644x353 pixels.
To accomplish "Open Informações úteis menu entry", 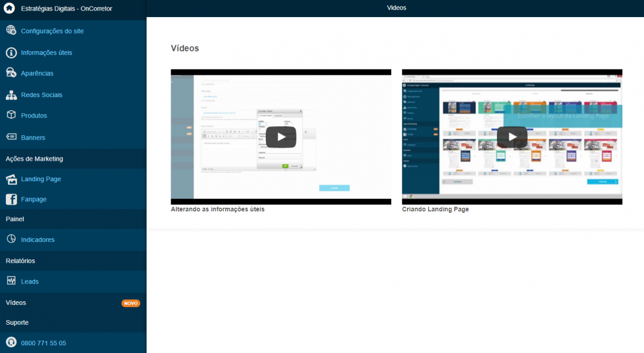I will point(46,52).
